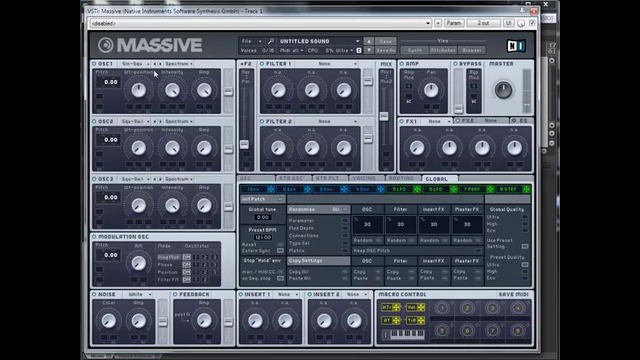This screenshot has height=360, width=640.
Task: Click the AT macro drag handle
Action: tap(396, 320)
